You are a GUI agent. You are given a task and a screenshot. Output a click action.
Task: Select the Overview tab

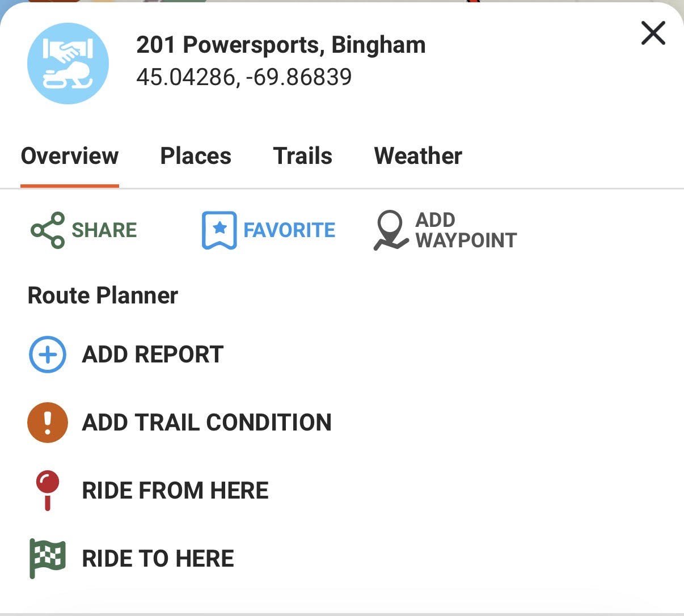click(x=69, y=155)
